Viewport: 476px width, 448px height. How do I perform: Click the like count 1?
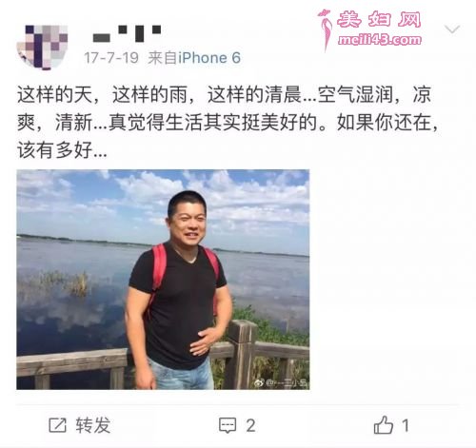click(x=406, y=425)
